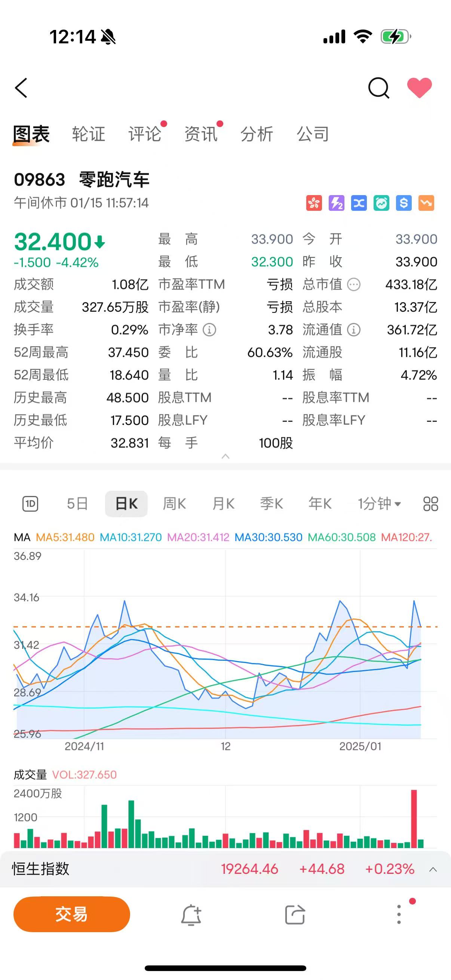Tap the info icon beside 流通值
Image resolution: width=451 pixels, height=980 pixels.
[354, 330]
